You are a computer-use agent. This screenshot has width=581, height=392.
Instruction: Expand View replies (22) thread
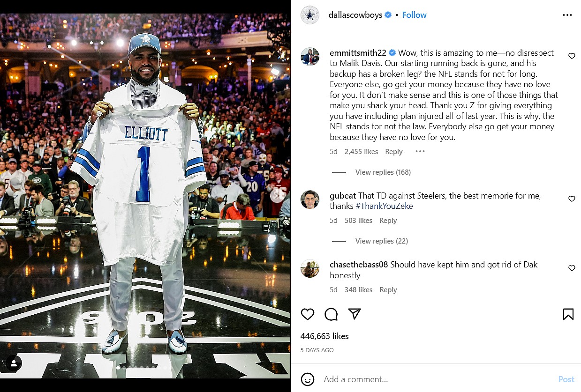point(381,241)
